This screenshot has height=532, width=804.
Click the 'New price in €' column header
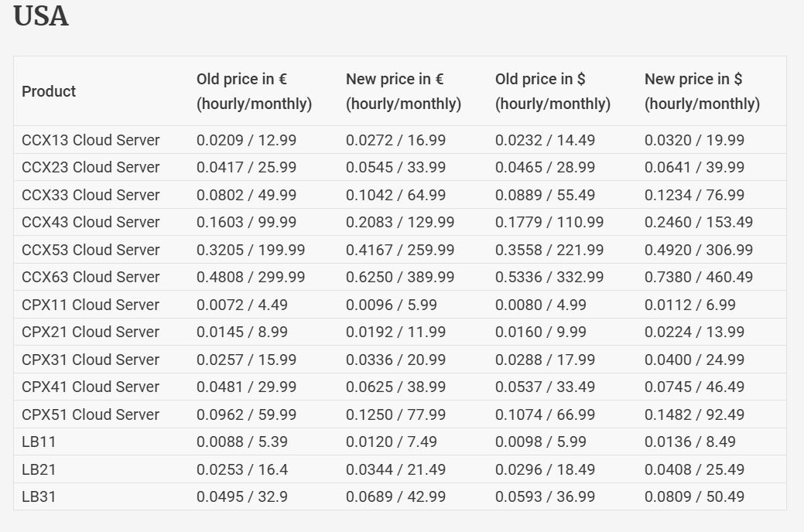point(403,91)
